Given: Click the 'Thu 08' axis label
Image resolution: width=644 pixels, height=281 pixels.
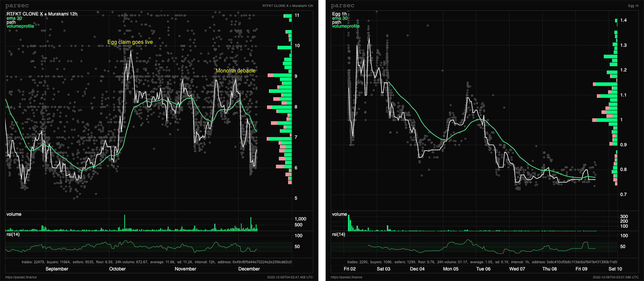Looking at the screenshot, I should click(550, 269).
